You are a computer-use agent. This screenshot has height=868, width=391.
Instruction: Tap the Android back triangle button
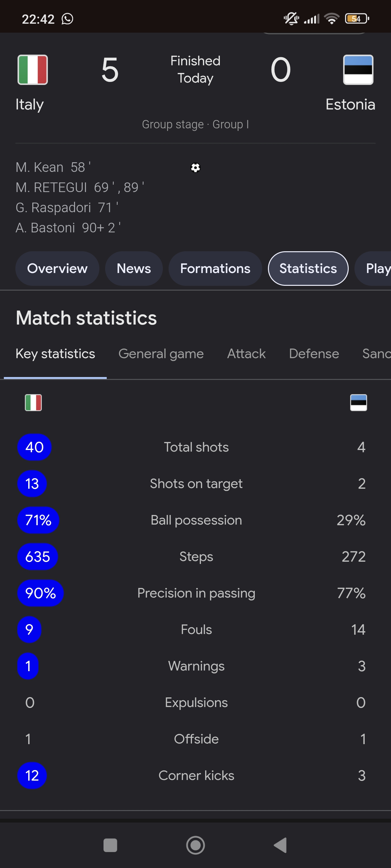(x=280, y=845)
